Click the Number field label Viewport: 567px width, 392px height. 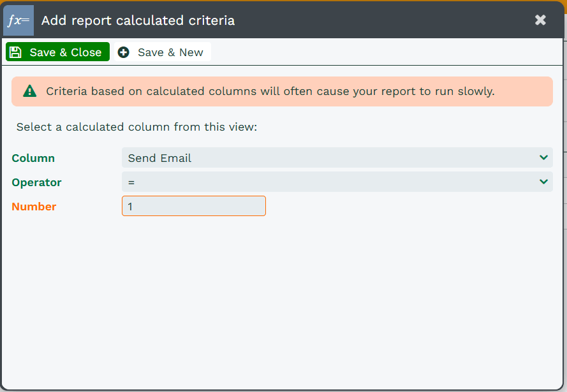coord(34,207)
